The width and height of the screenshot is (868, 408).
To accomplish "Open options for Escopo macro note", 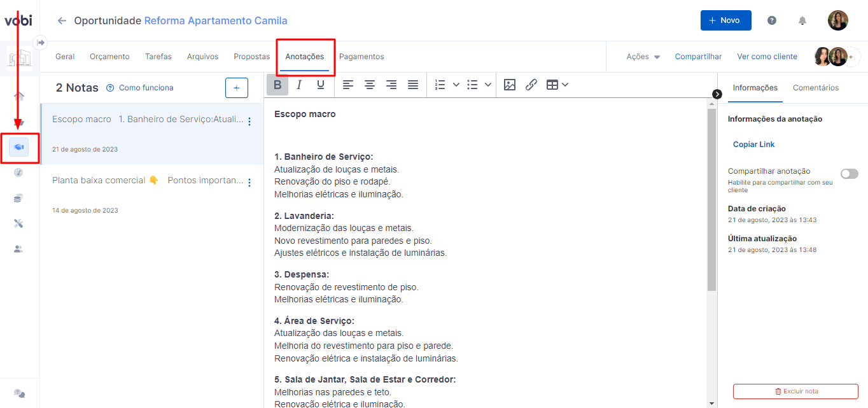I will coord(249,122).
